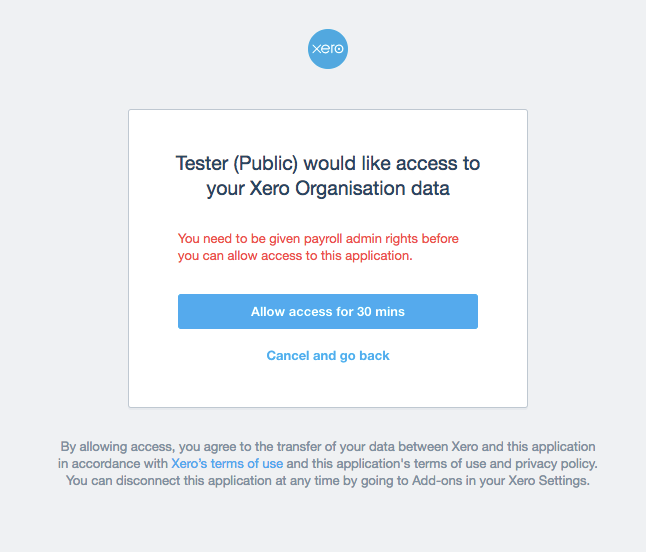Click the 'By allowing access' disclaimer line
Viewport: 646px width, 552px height.
(328, 447)
